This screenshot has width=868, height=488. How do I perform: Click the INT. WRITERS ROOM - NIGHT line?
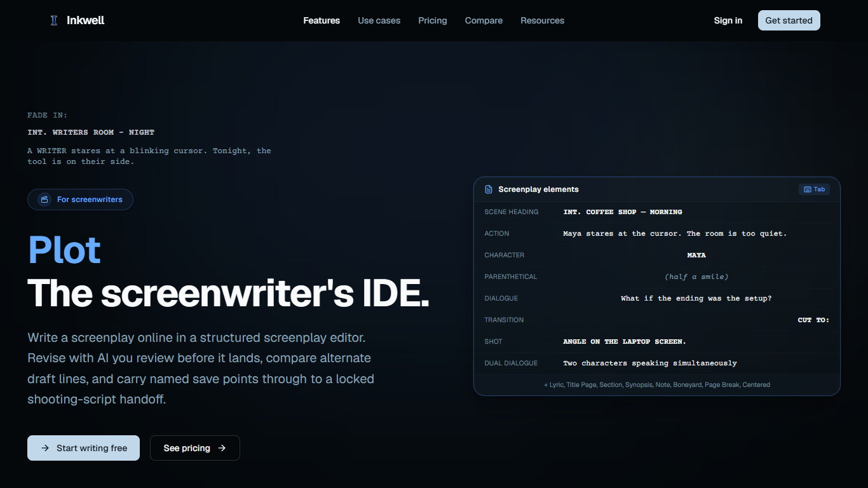tap(91, 132)
